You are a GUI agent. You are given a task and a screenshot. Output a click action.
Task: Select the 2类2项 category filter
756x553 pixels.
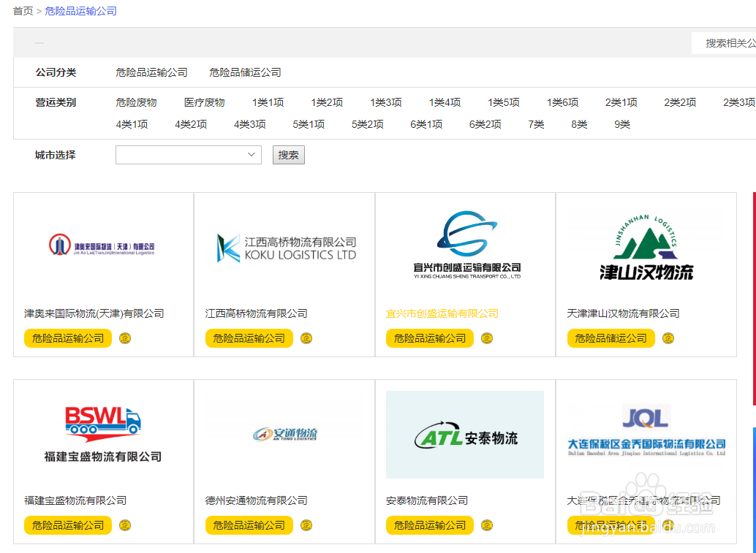tap(680, 102)
